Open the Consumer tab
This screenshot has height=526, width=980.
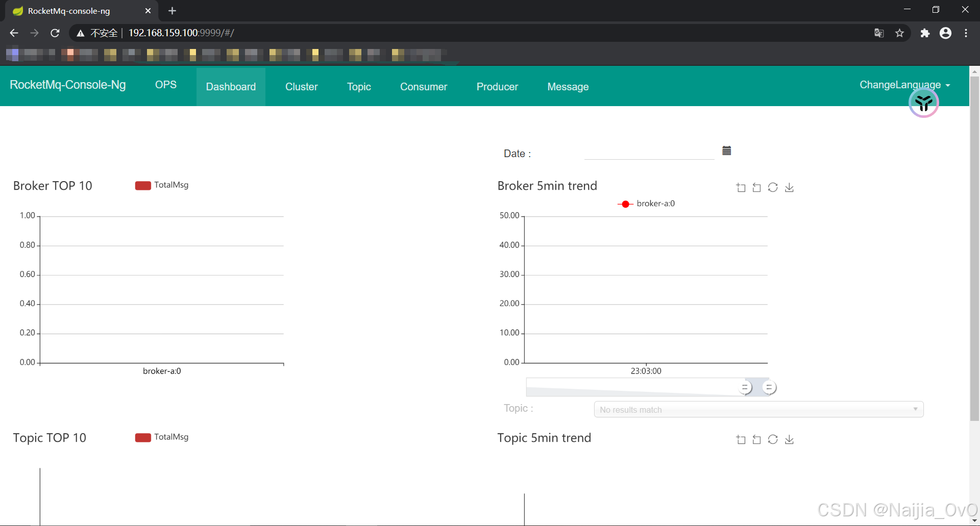[x=424, y=87]
